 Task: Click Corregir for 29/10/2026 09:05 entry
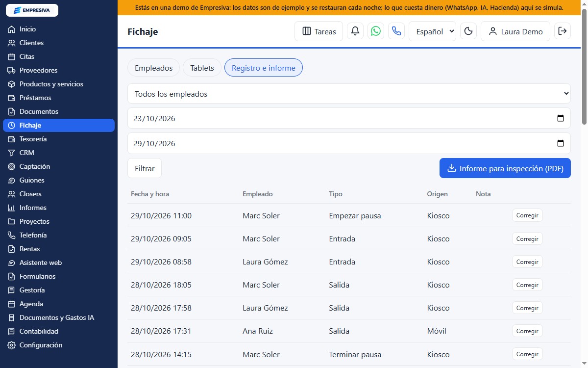click(x=527, y=238)
